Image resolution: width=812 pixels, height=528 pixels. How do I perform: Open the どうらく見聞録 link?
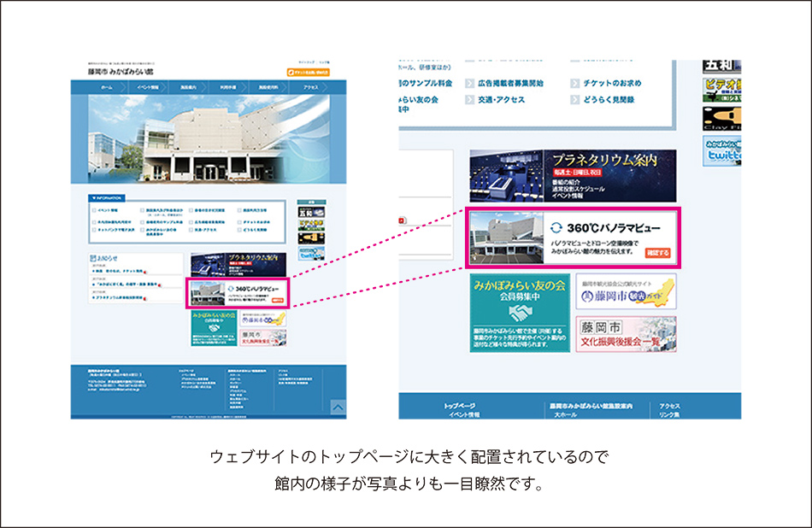pyautogui.click(x=612, y=100)
